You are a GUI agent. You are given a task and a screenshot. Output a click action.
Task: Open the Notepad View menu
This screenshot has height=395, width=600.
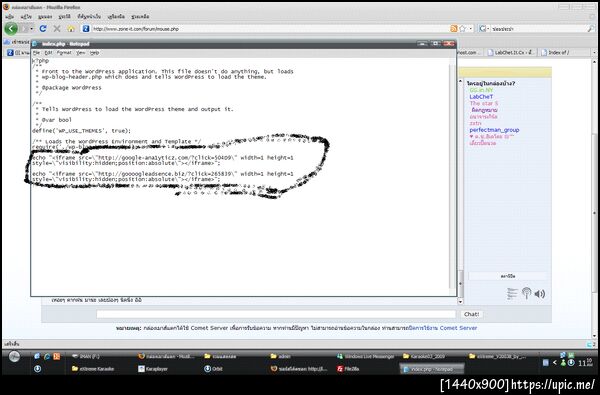(80, 53)
